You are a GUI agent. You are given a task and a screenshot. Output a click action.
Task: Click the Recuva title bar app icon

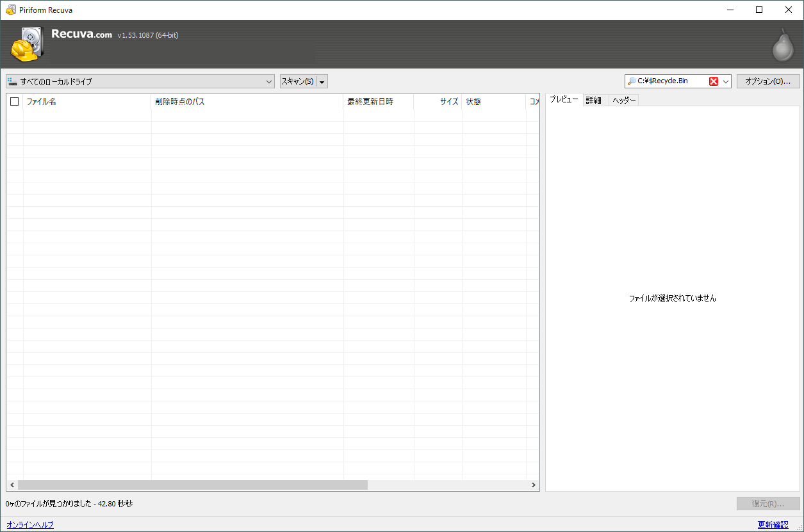10,10
